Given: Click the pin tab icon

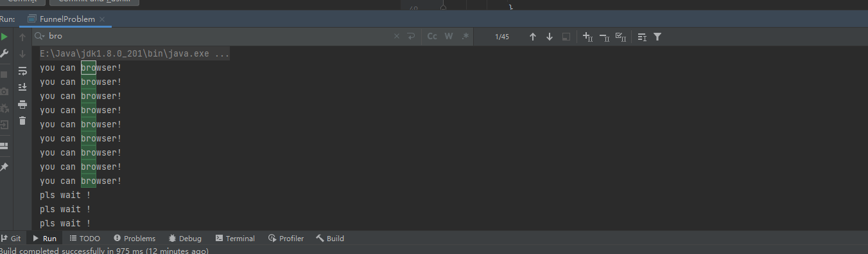Looking at the screenshot, I should tap(4, 167).
